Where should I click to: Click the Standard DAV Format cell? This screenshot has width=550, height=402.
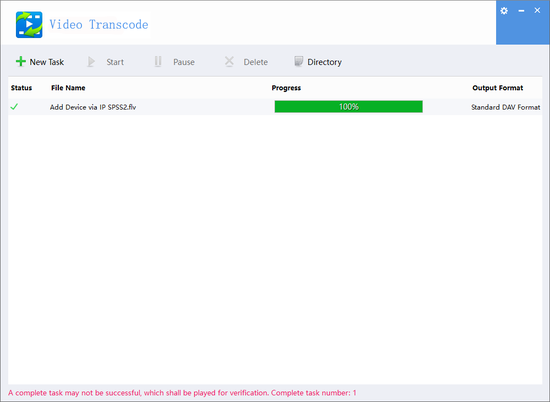[506, 107]
